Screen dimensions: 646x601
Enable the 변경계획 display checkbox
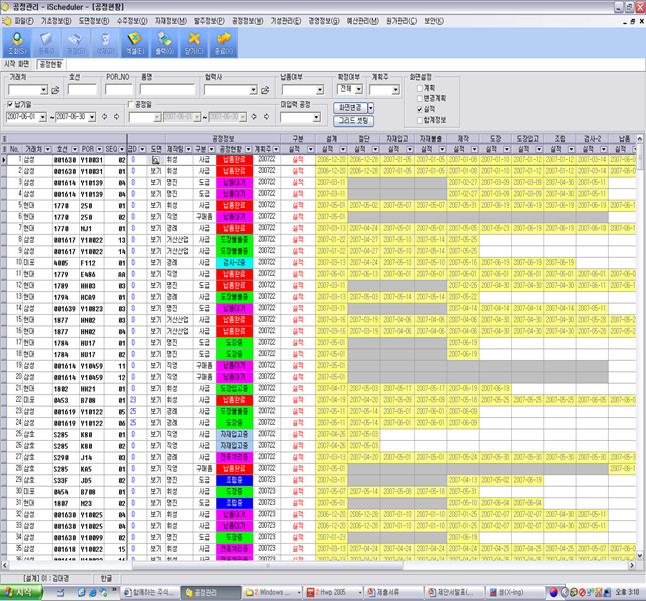tap(420, 98)
